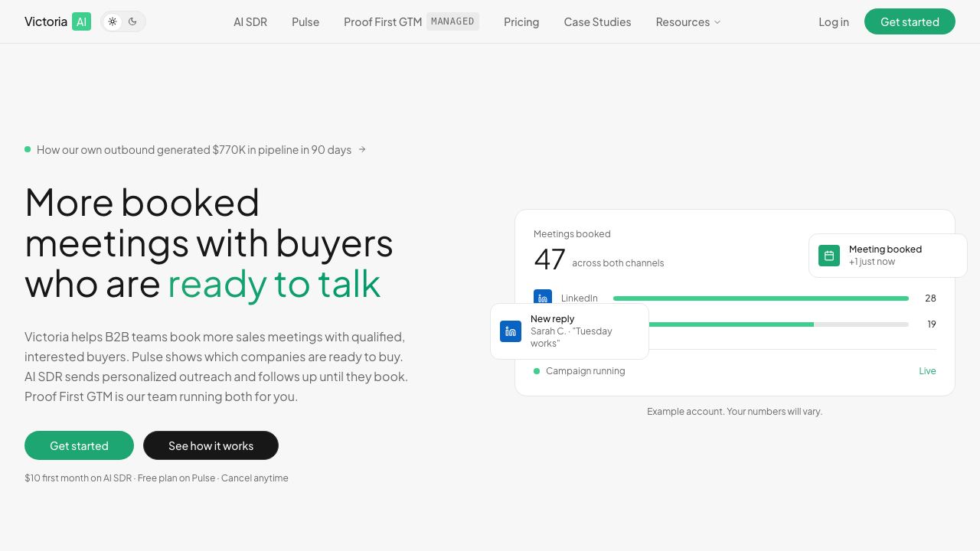
Task: Click the arrow after the $770K pipeline link
Action: tap(362, 149)
